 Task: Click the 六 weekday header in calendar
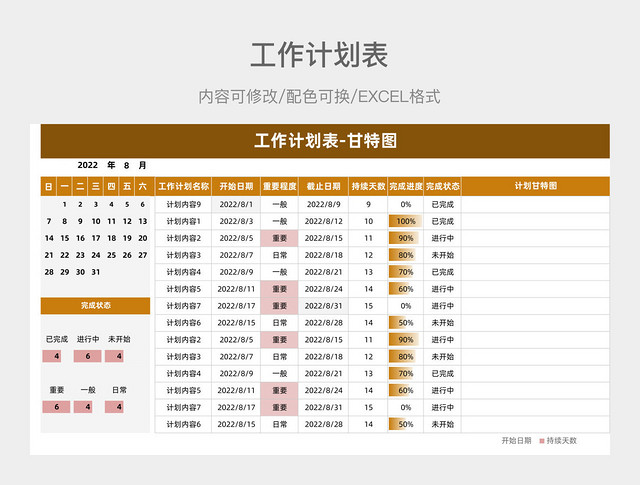(x=142, y=187)
